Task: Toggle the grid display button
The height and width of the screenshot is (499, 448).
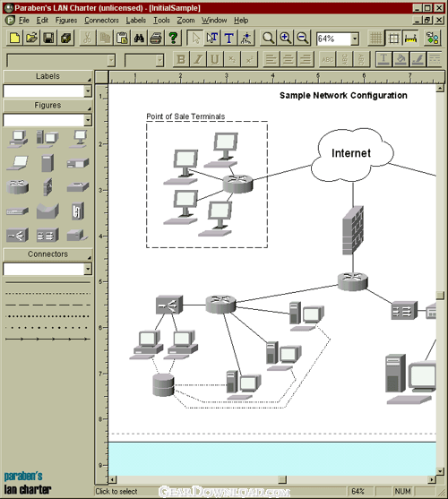Action: click(375, 39)
